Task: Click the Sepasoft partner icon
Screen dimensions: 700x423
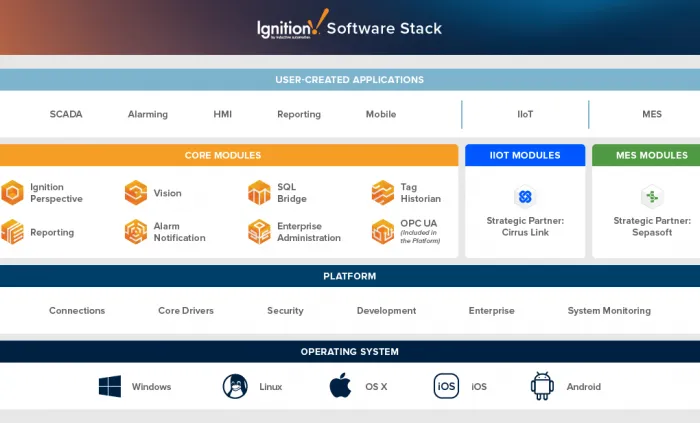Action: [652, 196]
